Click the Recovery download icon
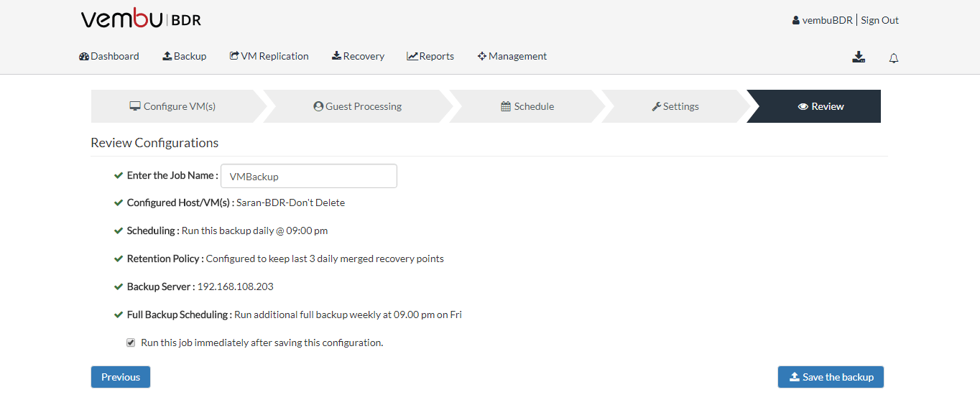980x410 pixels. (x=336, y=56)
